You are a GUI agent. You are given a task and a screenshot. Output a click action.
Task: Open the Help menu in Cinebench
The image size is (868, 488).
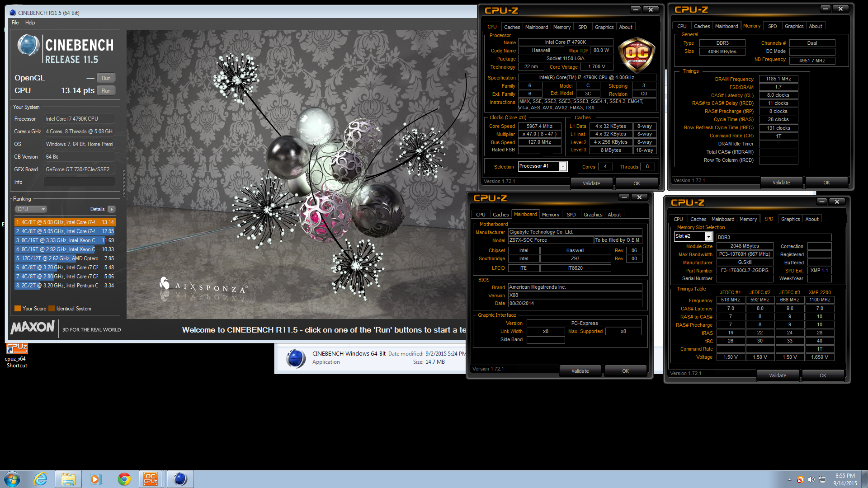click(x=30, y=23)
